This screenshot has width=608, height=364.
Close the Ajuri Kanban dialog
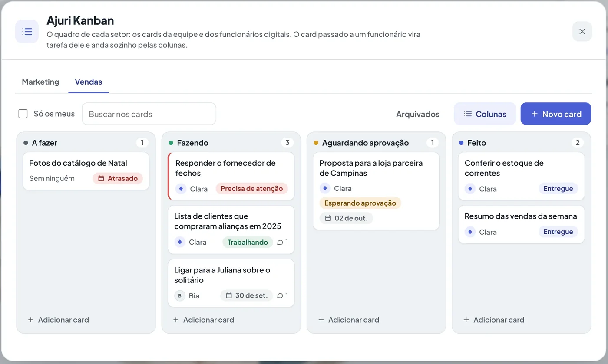[x=582, y=32]
